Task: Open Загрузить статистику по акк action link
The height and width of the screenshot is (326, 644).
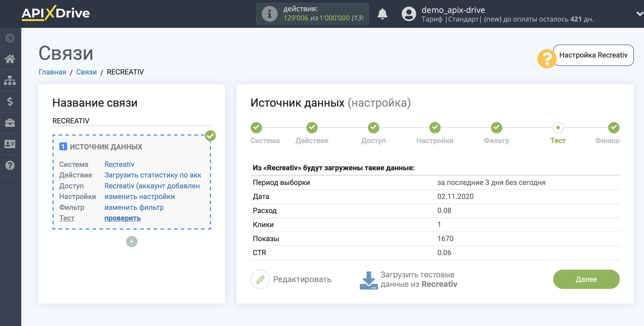Action: point(153,175)
